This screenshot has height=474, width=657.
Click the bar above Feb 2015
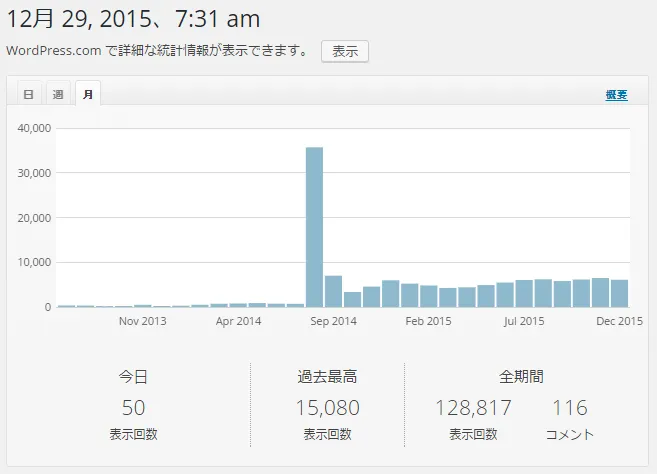click(x=428, y=296)
